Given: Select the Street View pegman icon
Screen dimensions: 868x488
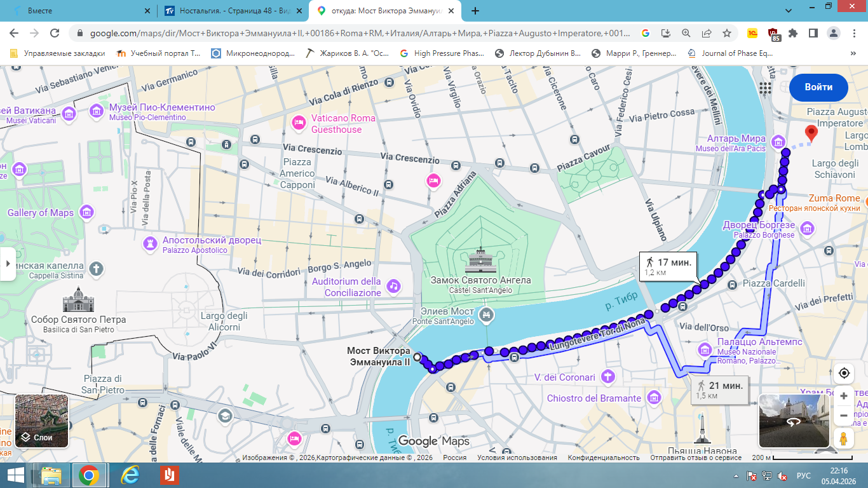Looking at the screenshot, I should (843, 438).
